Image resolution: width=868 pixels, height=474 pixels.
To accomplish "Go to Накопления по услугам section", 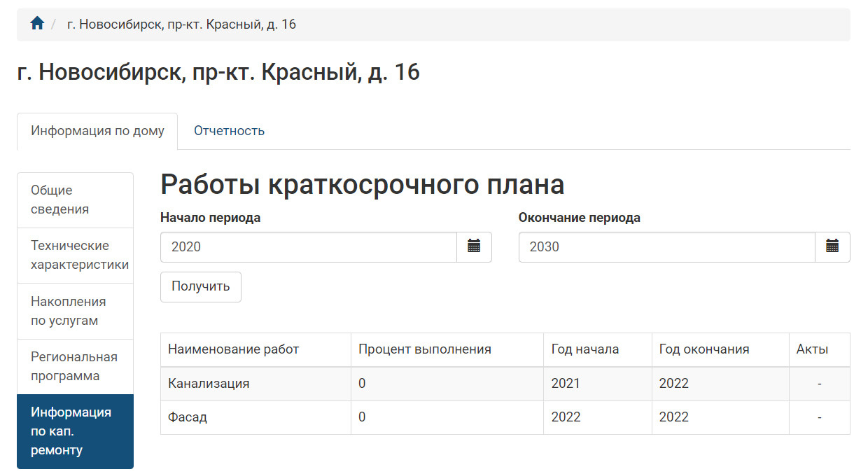I will pyautogui.click(x=75, y=312).
